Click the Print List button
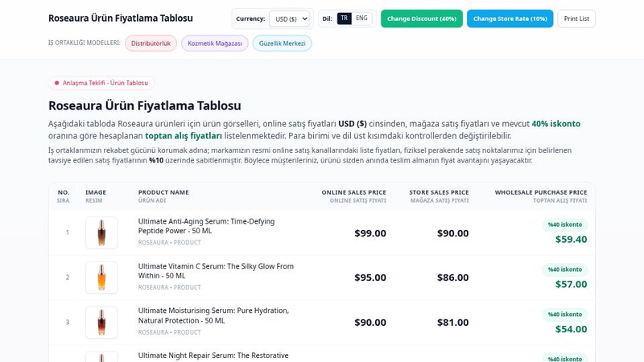Viewport: 644px width, 362px height. tap(576, 19)
